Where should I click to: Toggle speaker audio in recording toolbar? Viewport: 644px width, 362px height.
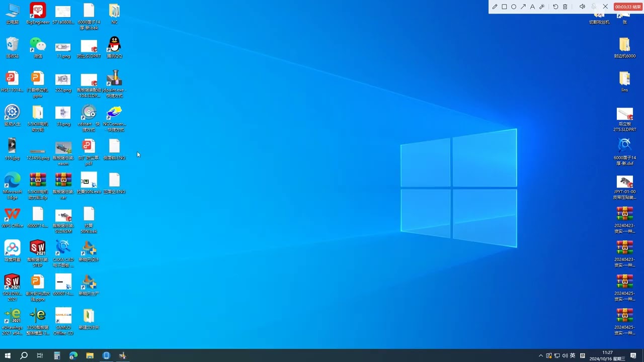[582, 7]
